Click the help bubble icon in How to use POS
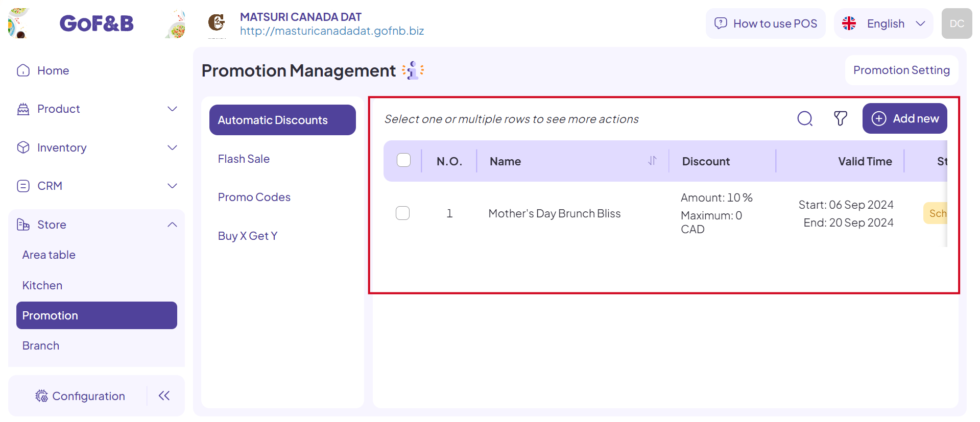The width and height of the screenshot is (980, 422). click(x=721, y=23)
